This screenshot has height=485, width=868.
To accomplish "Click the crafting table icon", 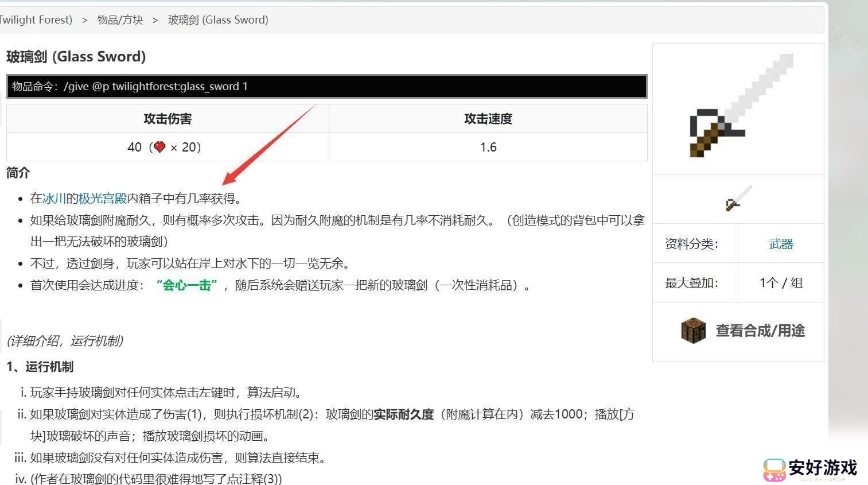I will (x=693, y=331).
